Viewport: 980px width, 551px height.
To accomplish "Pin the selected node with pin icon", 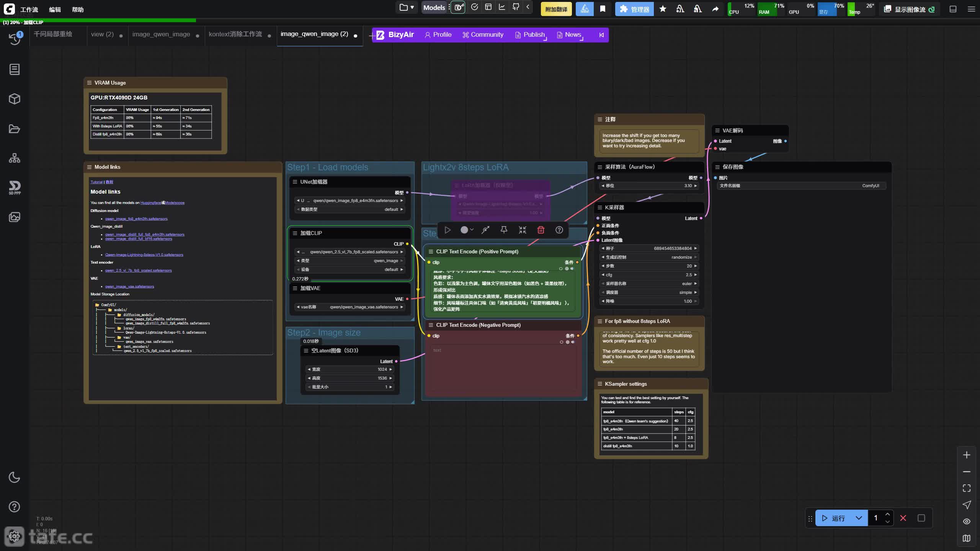I will 504,230.
